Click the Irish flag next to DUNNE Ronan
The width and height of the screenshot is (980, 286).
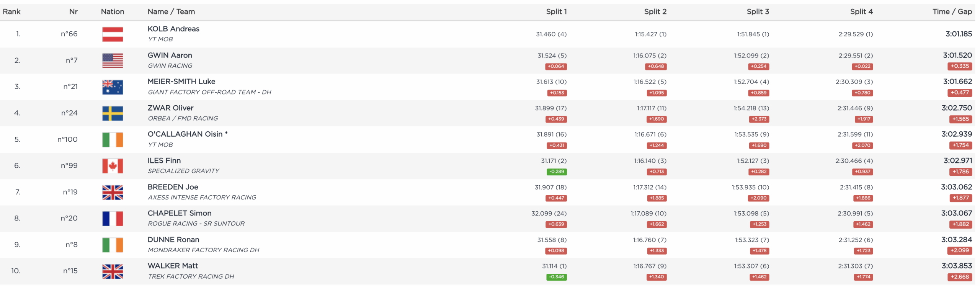click(113, 245)
